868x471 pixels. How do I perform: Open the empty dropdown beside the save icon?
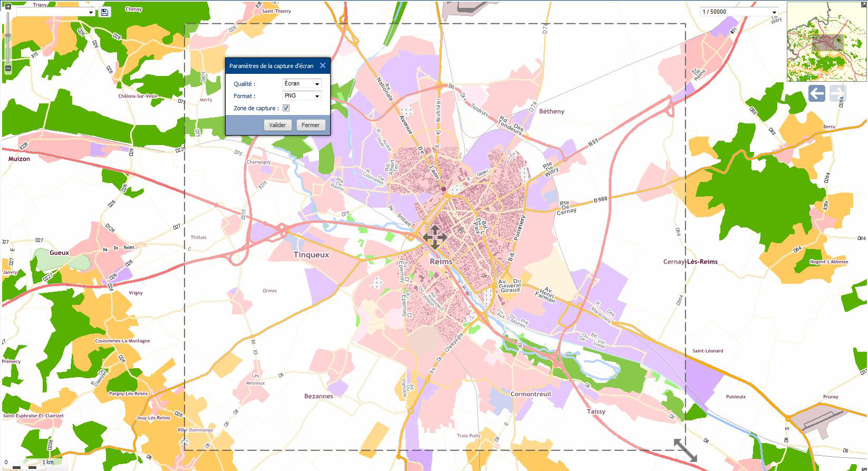[55, 12]
